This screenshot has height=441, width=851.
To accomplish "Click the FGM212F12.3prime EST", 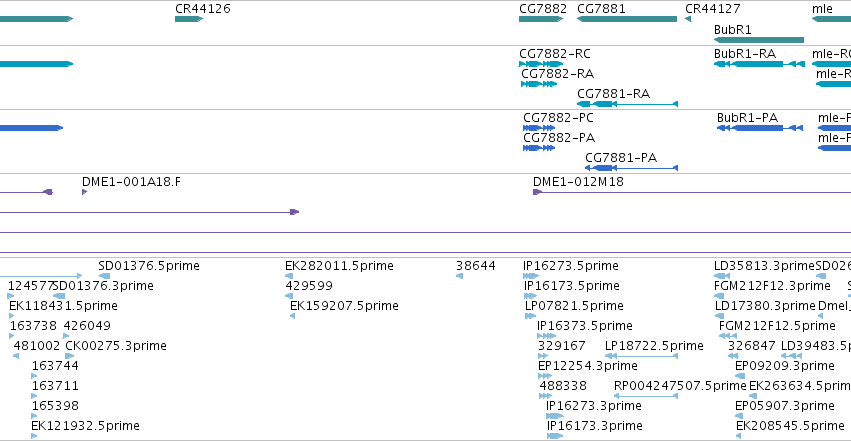I will (719, 296).
